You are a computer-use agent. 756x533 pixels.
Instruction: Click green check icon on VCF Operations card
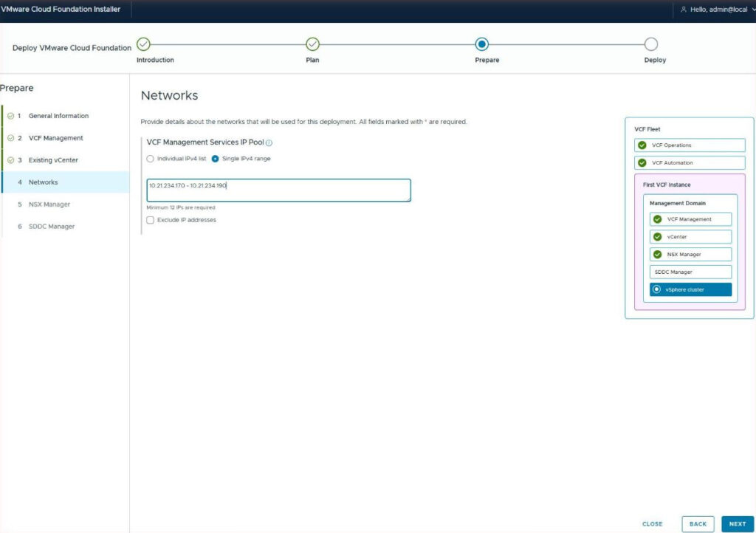(x=642, y=145)
